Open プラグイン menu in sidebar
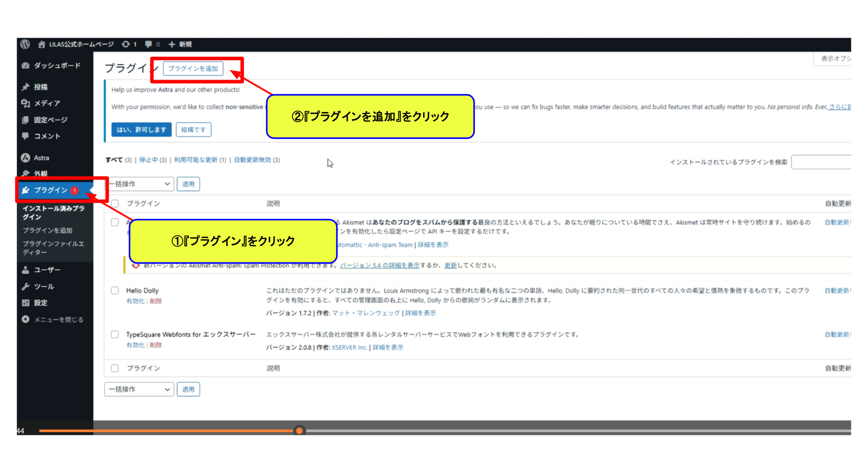This screenshot has height=473, width=868. [x=51, y=190]
